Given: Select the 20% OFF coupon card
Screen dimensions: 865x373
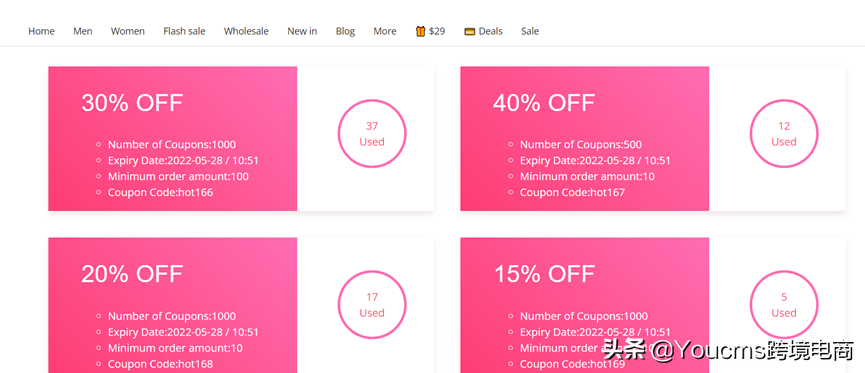Looking at the screenshot, I should [x=241, y=305].
